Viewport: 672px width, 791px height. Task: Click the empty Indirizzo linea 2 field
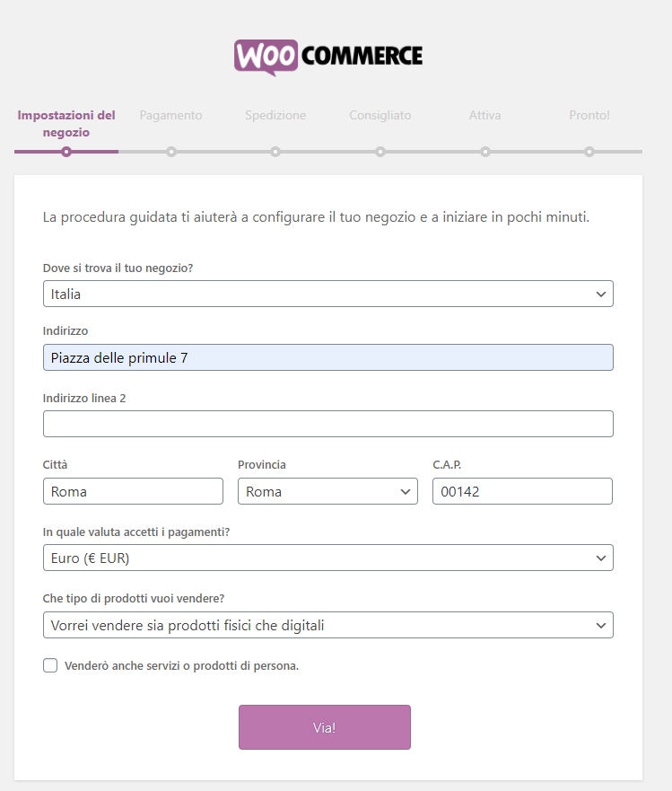327,423
